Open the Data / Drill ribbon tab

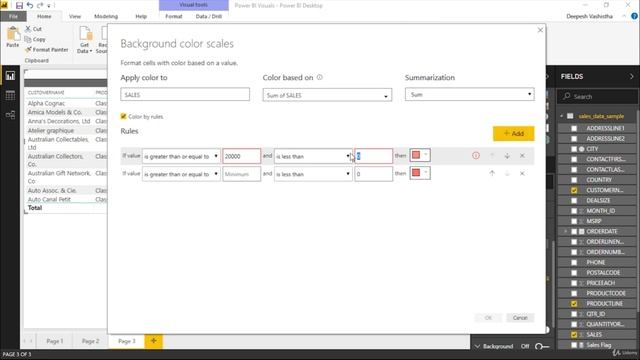209,16
